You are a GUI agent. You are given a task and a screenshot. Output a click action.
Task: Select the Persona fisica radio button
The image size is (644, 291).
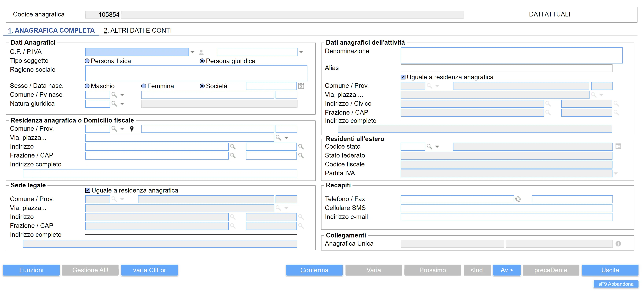coord(87,61)
